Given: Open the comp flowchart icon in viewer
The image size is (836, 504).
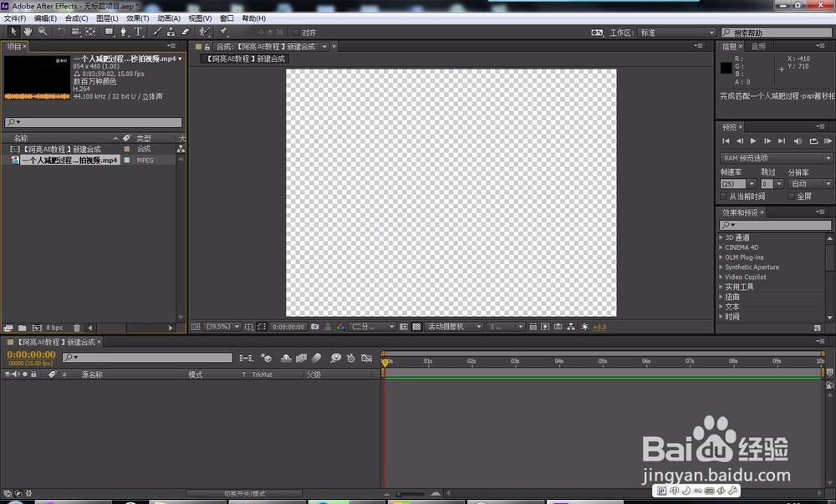Looking at the screenshot, I should [571, 327].
